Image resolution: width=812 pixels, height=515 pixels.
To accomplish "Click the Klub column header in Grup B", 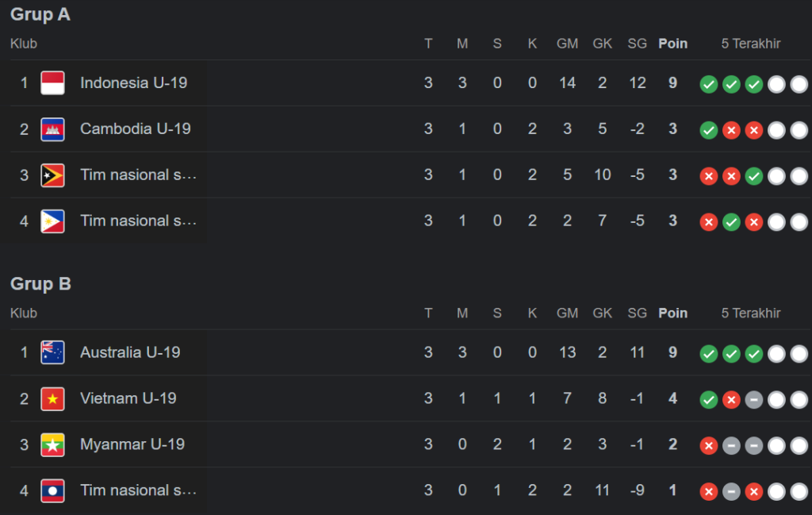I will tap(24, 313).
